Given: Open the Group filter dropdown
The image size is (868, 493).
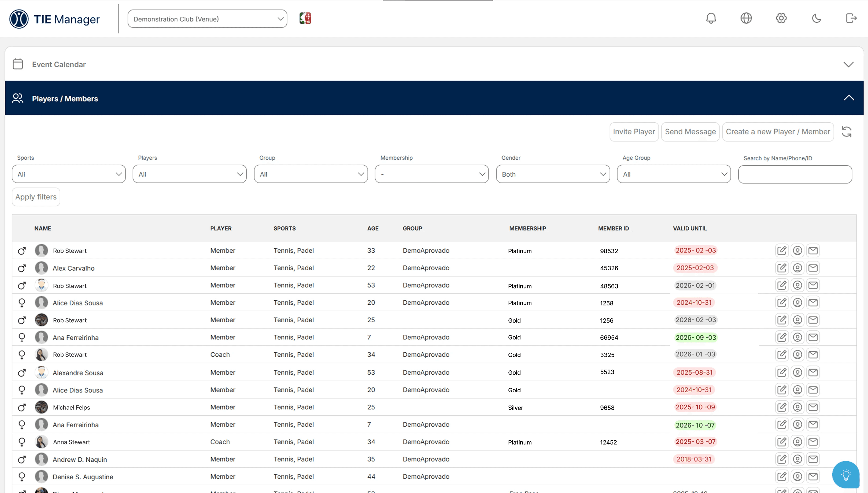Looking at the screenshot, I should click(311, 174).
